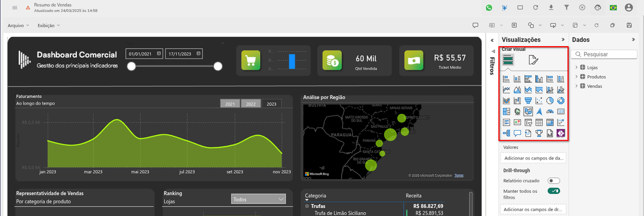
Task: Click the download icon in header
Action: tap(551, 8)
